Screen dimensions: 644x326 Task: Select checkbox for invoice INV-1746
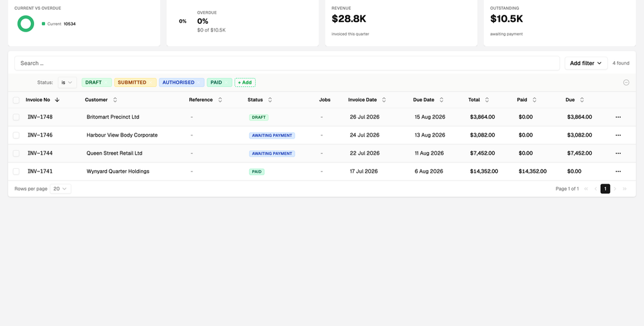pyautogui.click(x=16, y=135)
